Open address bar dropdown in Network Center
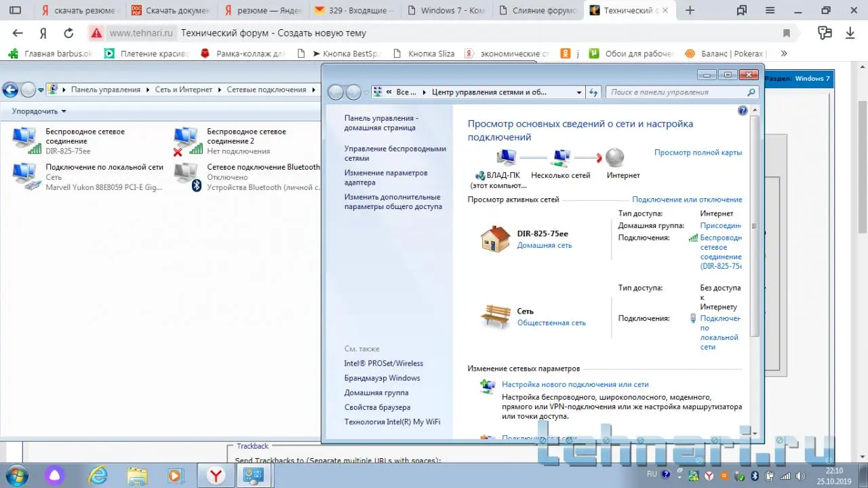Viewport: 868px width, 488px height. 579,92
